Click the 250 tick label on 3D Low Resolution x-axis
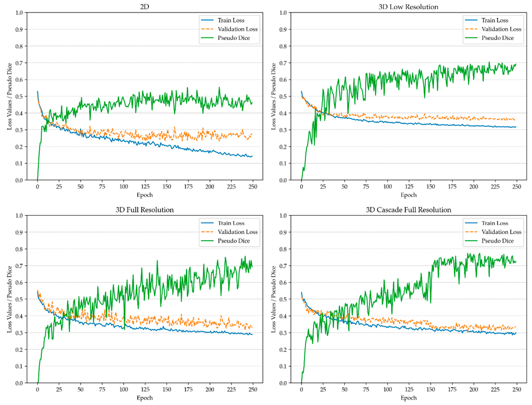 (517, 187)
